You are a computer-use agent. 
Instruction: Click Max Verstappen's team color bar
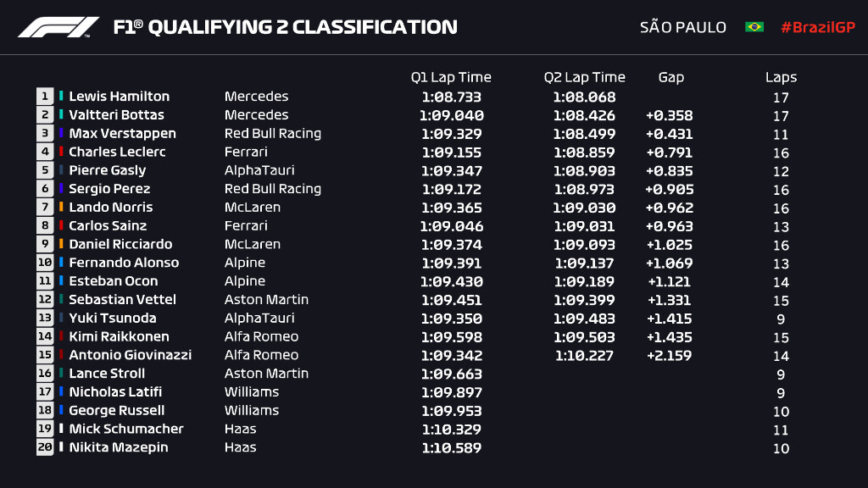tap(62, 134)
